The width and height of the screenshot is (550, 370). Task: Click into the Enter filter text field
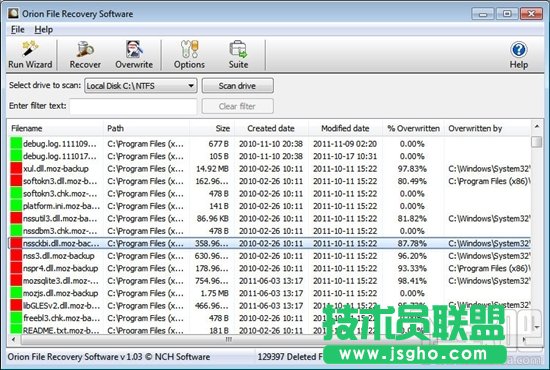[133, 106]
